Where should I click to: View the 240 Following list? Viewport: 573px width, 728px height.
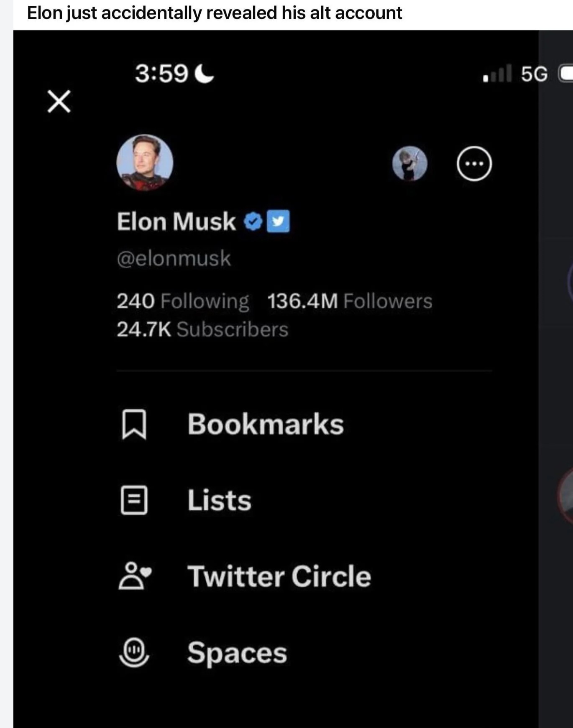tap(183, 301)
